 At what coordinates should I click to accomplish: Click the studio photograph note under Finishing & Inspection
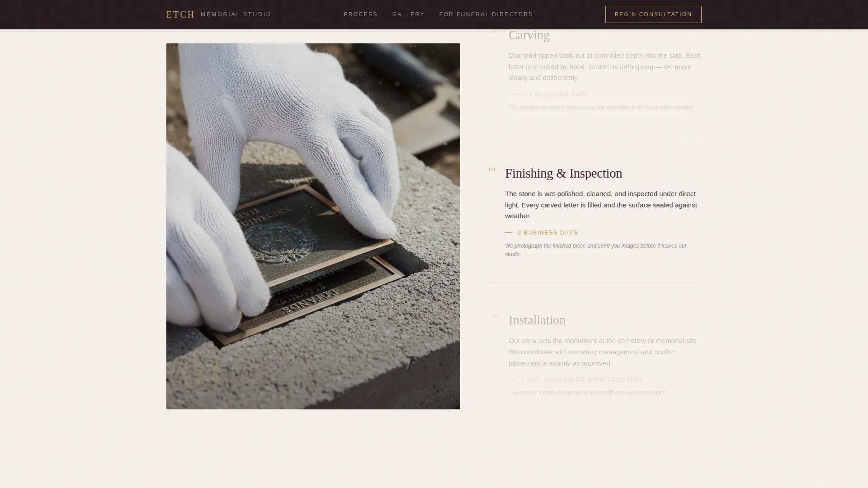pyautogui.click(x=595, y=250)
